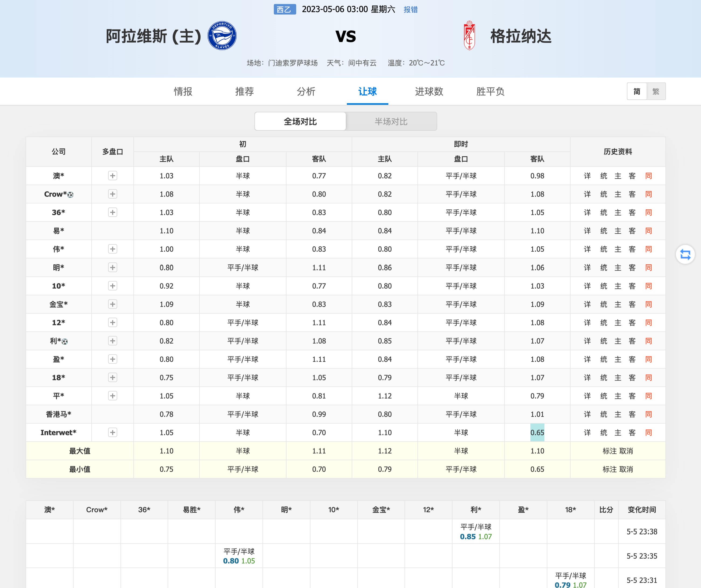Click the football icon beside Crow*
The width and height of the screenshot is (701, 588).
coord(70,195)
